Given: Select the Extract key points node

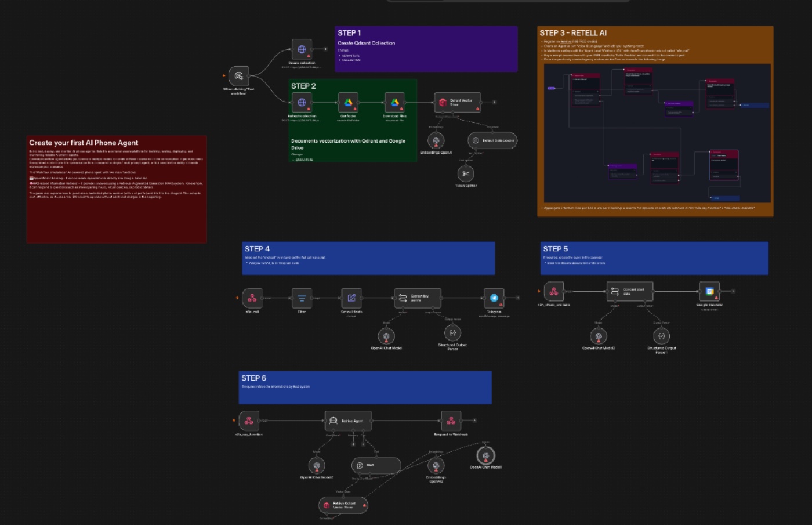Looking at the screenshot, I should click(418, 298).
